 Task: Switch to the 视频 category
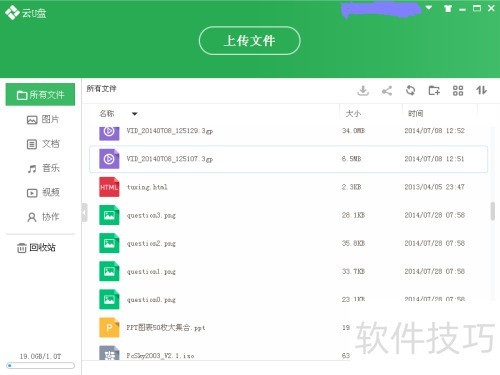pos(43,193)
